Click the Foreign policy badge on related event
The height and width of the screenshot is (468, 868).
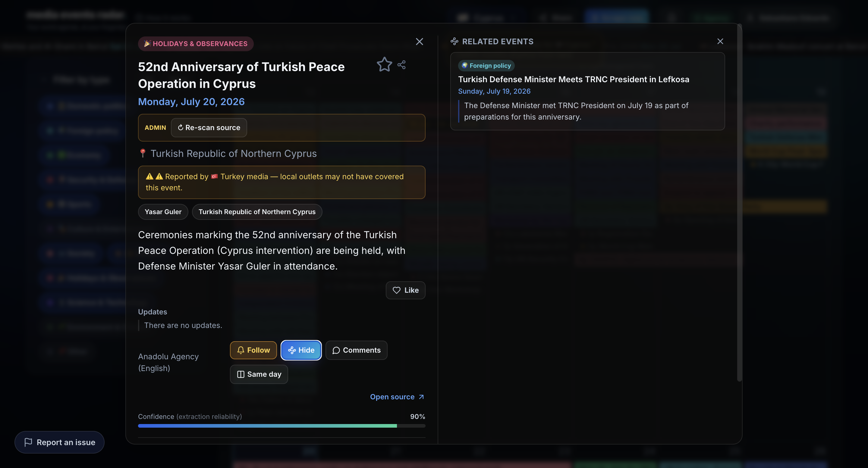(486, 66)
